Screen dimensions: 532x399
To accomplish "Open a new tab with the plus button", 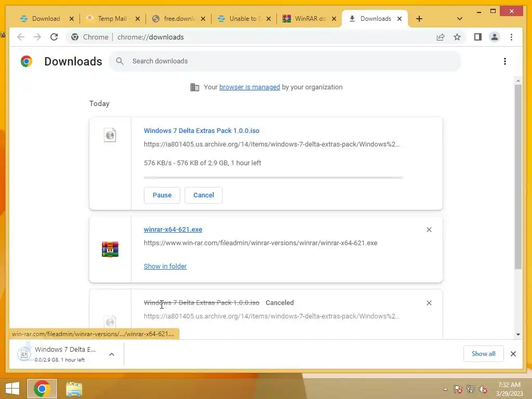I will [x=419, y=19].
